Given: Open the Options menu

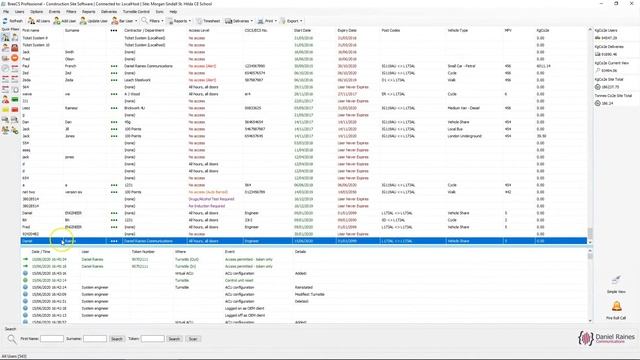Looking at the screenshot, I should point(36,12).
